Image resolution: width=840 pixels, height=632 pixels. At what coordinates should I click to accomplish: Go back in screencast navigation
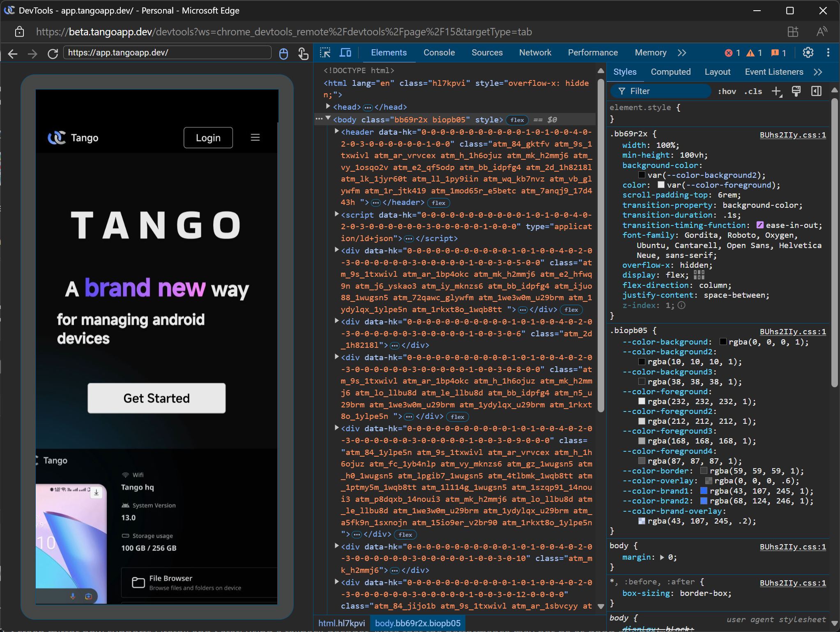13,54
